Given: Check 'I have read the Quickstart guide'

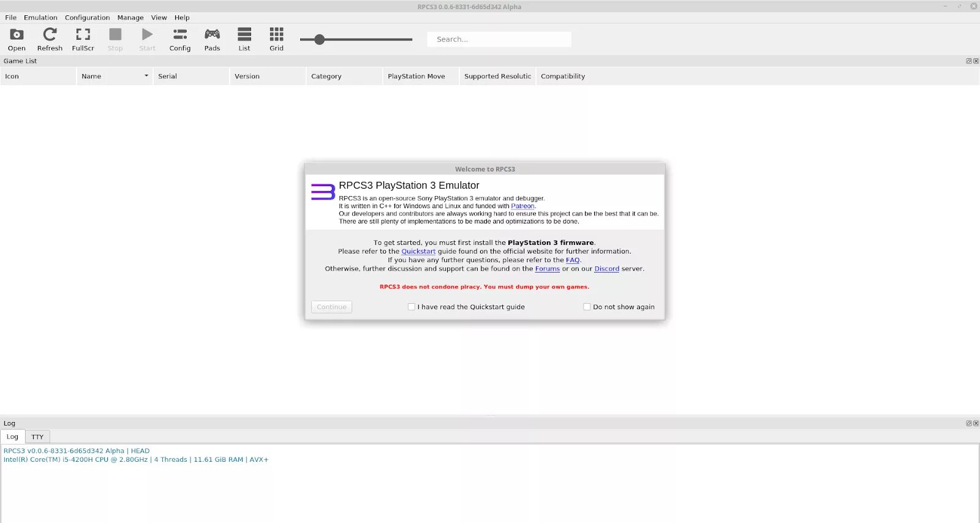Looking at the screenshot, I should tap(412, 307).
